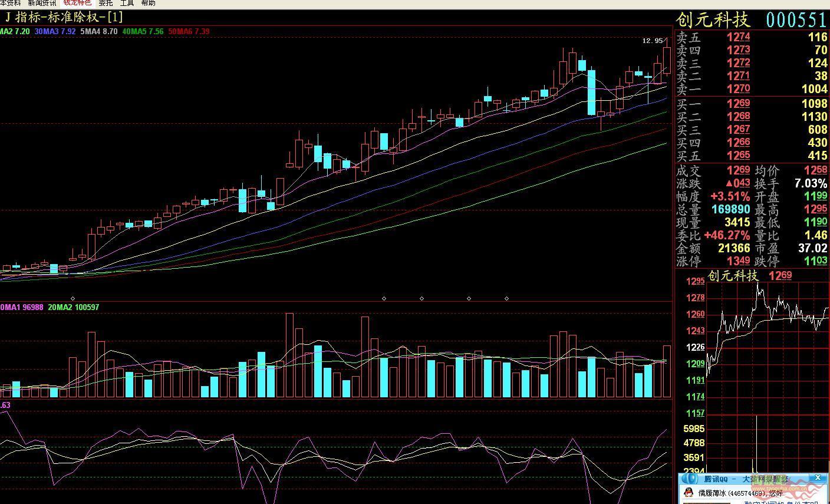Select the 卖四 ask row
This screenshot has height=504, width=830.
click(752, 50)
